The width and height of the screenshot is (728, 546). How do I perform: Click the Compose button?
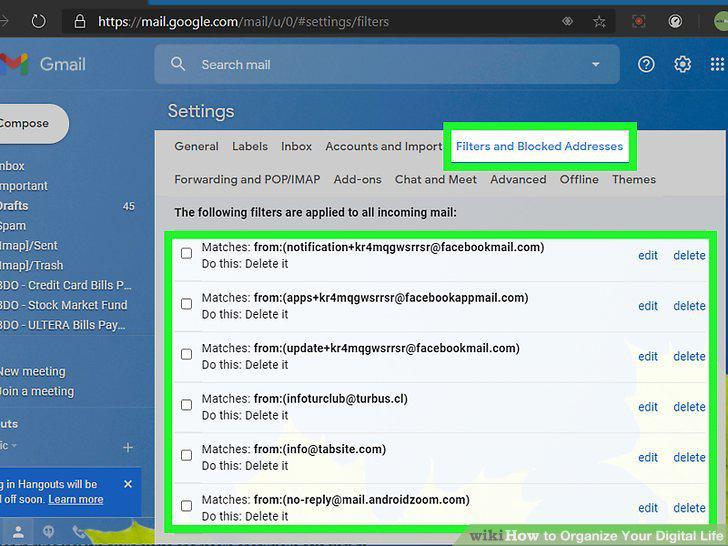pos(32,124)
